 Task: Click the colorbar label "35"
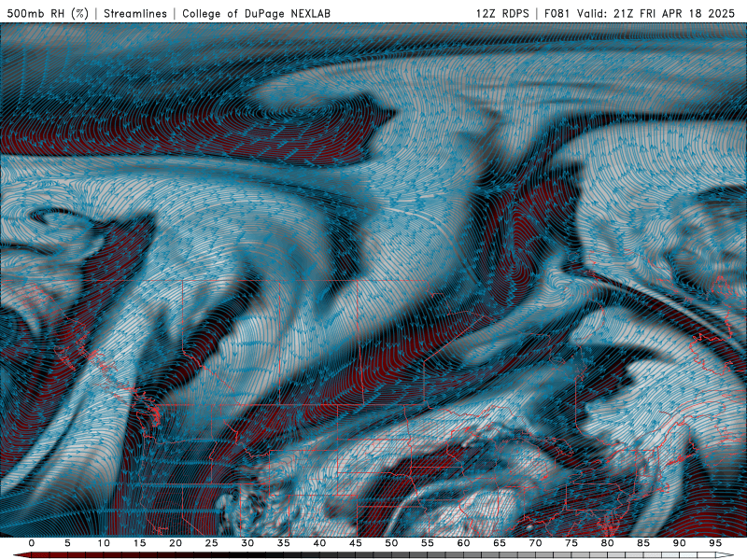284,543
